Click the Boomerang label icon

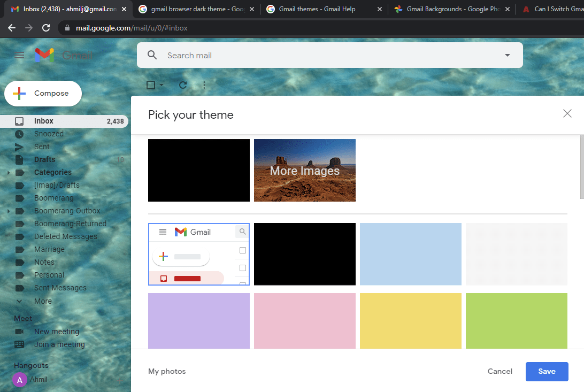tap(20, 198)
